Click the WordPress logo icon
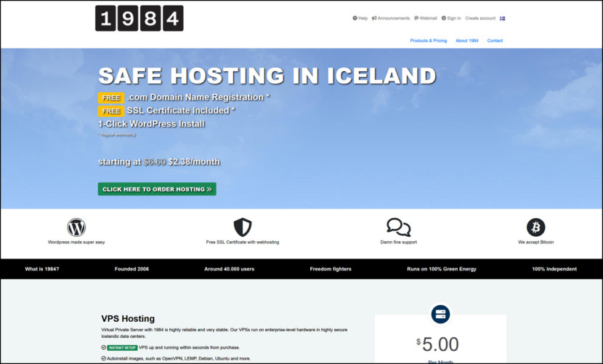 point(76,227)
